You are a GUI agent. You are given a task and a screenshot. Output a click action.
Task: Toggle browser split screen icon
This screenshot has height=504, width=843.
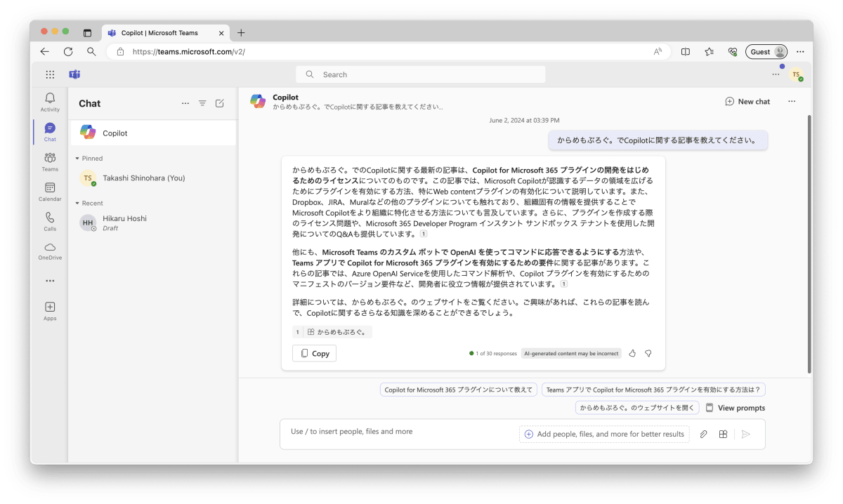coord(686,51)
